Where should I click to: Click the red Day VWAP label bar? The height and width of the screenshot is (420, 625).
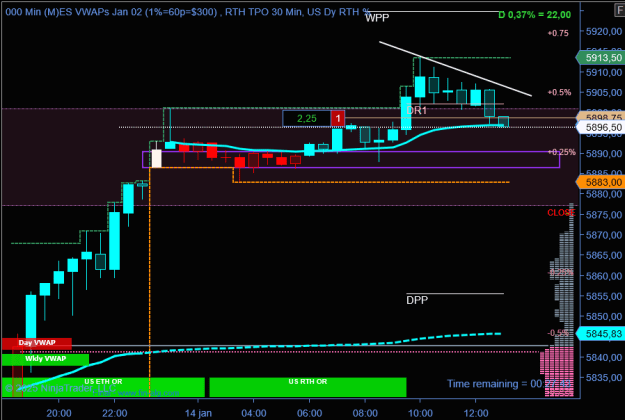(37, 343)
